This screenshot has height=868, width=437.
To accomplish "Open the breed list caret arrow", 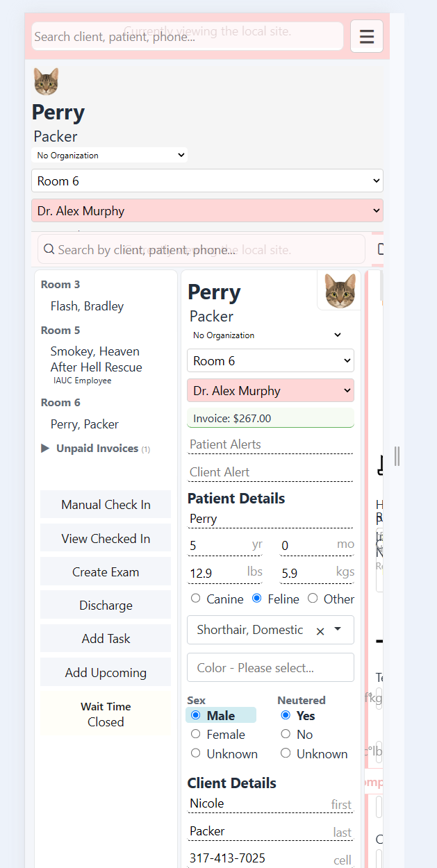I will click(x=338, y=629).
